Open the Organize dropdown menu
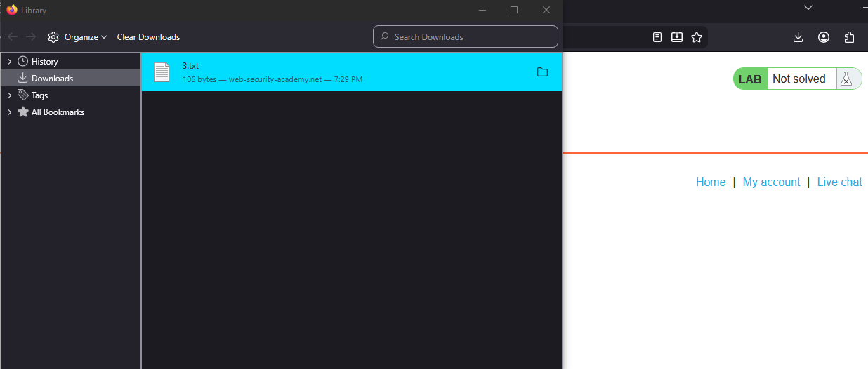This screenshot has width=868, height=369. point(85,37)
